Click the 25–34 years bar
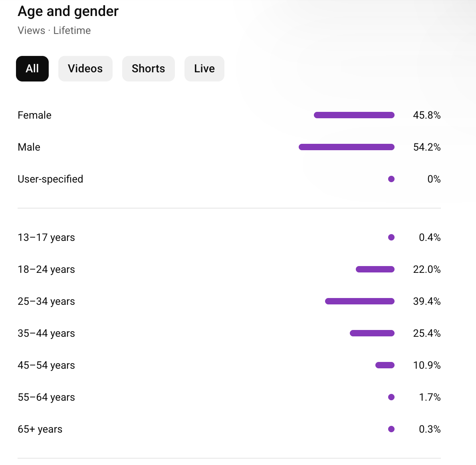 (359, 301)
